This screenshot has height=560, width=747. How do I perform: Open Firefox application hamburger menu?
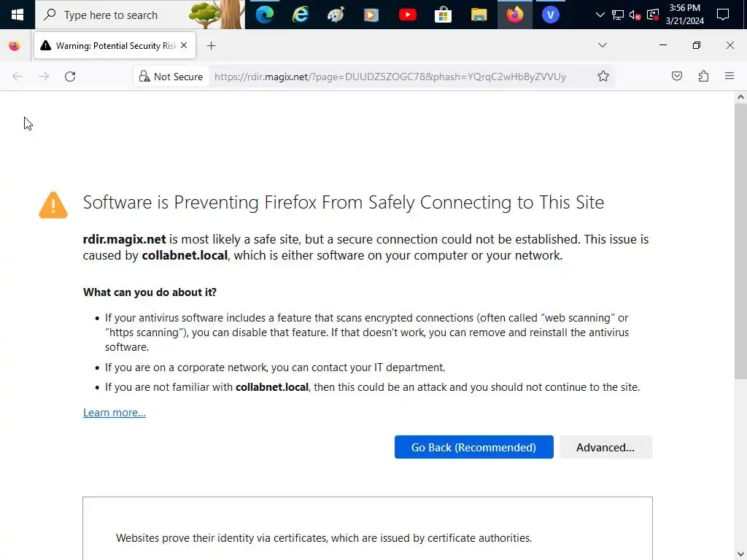(729, 76)
